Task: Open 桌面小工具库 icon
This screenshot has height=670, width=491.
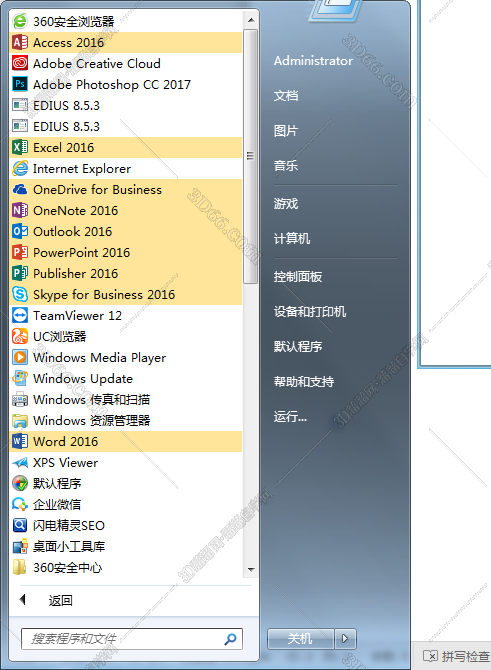Action: [20, 546]
